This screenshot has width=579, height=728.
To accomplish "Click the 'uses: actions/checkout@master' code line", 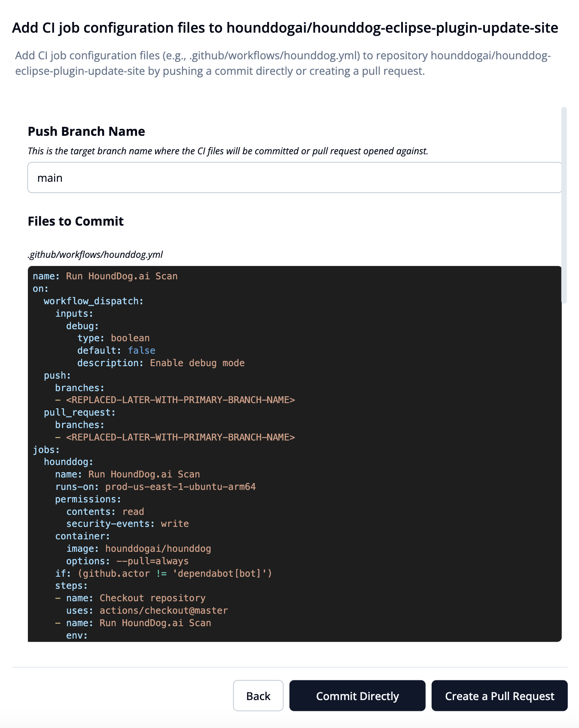I will (x=147, y=610).
